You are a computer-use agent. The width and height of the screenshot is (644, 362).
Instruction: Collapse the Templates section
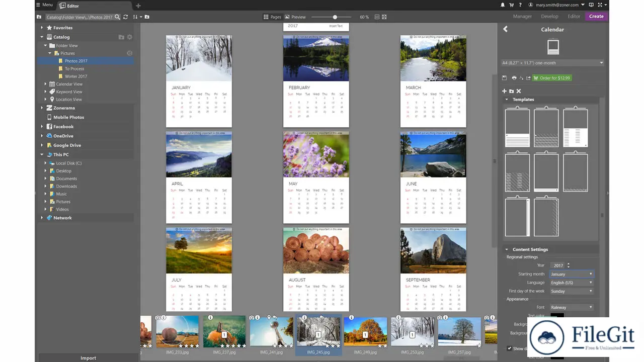[507, 100]
